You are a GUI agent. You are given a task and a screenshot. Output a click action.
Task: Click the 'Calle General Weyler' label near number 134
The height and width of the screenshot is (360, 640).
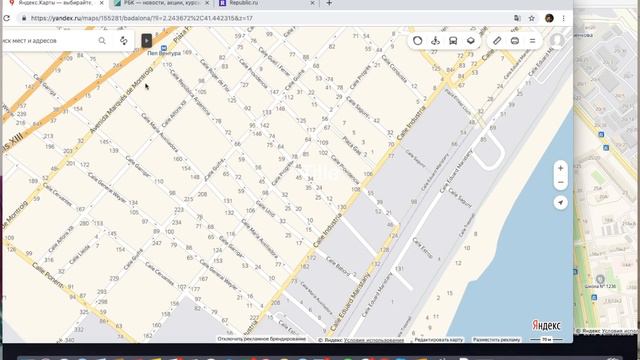(107, 187)
